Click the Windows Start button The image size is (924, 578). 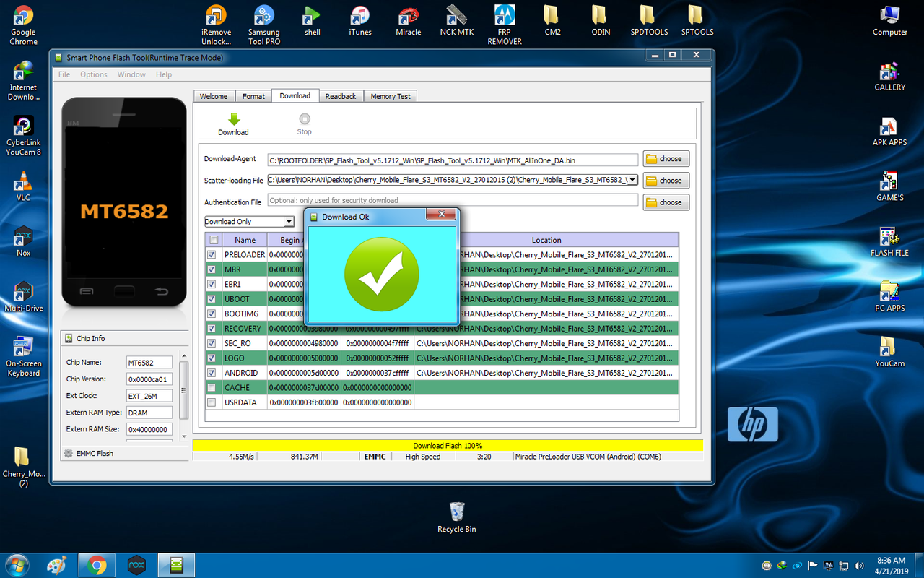pyautogui.click(x=17, y=565)
